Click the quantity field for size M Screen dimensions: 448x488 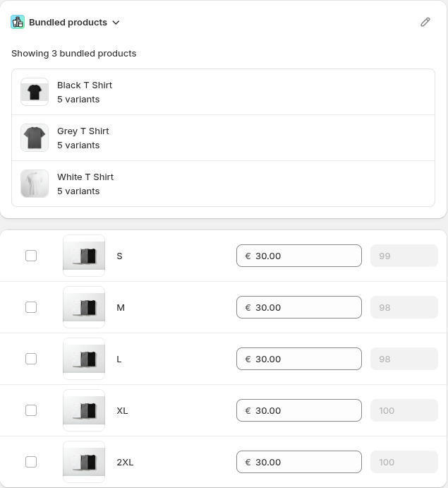(404, 307)
